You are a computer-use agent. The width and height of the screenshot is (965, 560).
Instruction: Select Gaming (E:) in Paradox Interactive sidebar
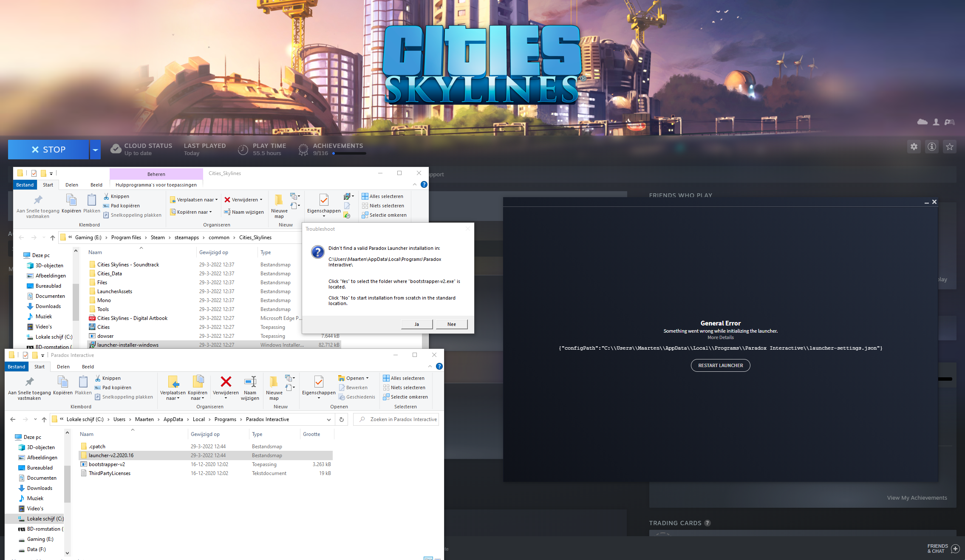coord(40,539)
